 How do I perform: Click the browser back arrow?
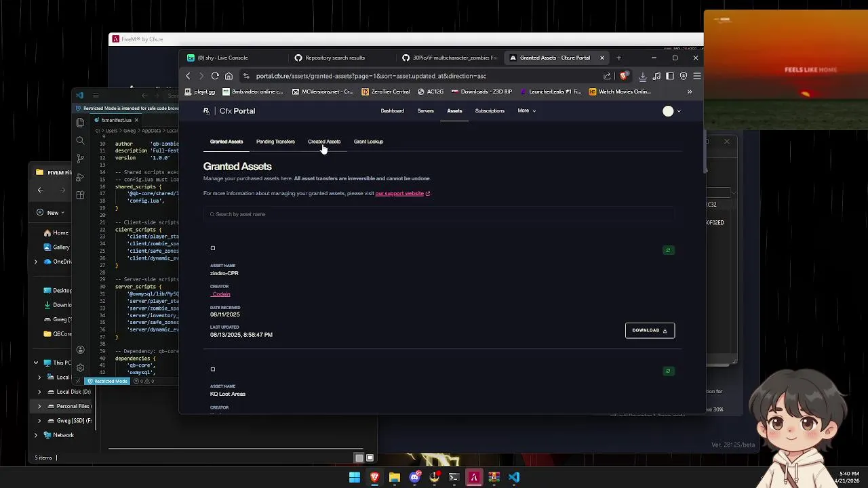189,76
